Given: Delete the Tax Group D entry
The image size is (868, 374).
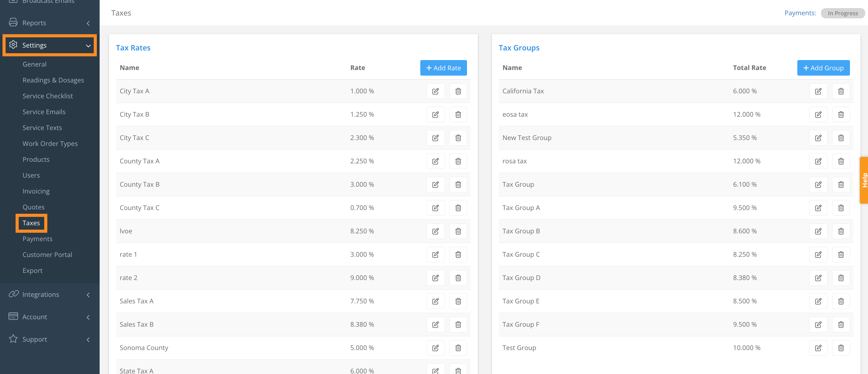Looking at the screenshot, I should pyautogui.click(x=841, y=278).
